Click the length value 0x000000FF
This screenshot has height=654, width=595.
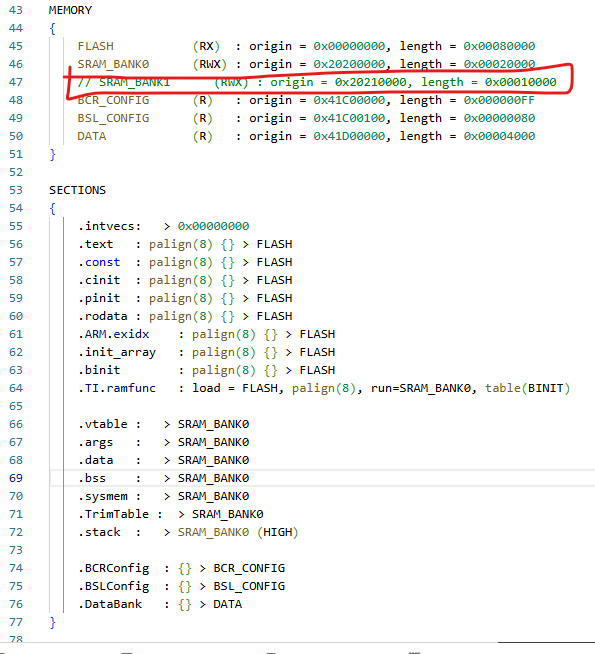click(499, 100)
